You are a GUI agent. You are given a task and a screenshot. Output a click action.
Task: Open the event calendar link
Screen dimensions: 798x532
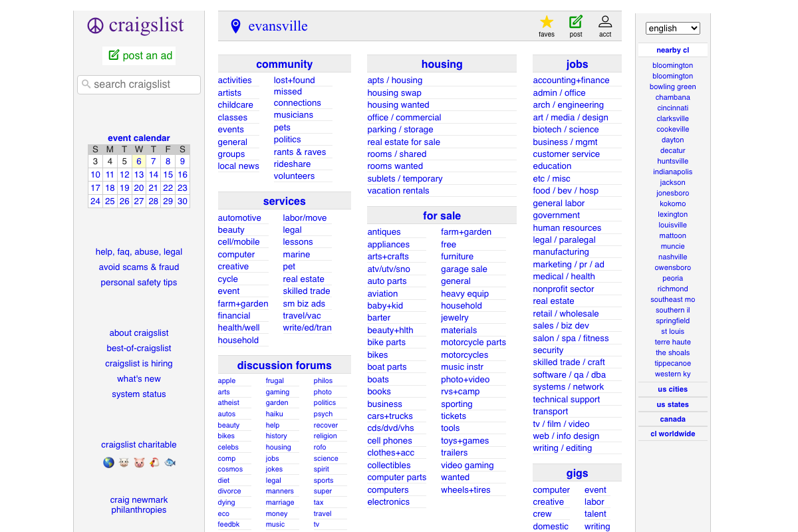(139, 138)
